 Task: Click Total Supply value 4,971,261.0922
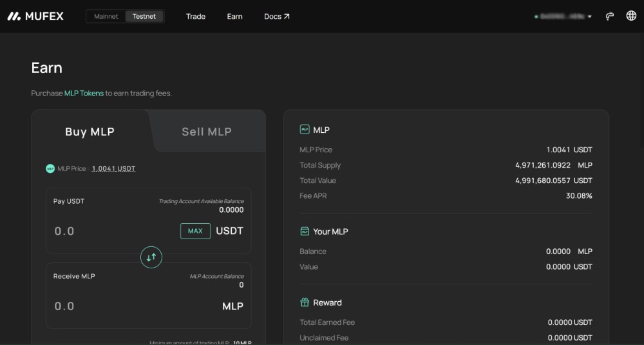tap(543, 165)
